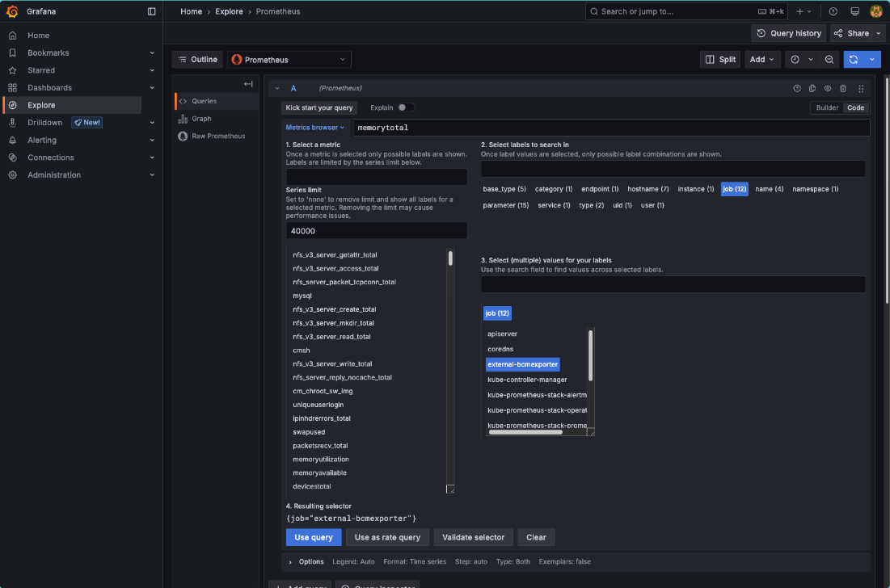
Task: Enable the Explain toggle
Action: coord(406,107)
